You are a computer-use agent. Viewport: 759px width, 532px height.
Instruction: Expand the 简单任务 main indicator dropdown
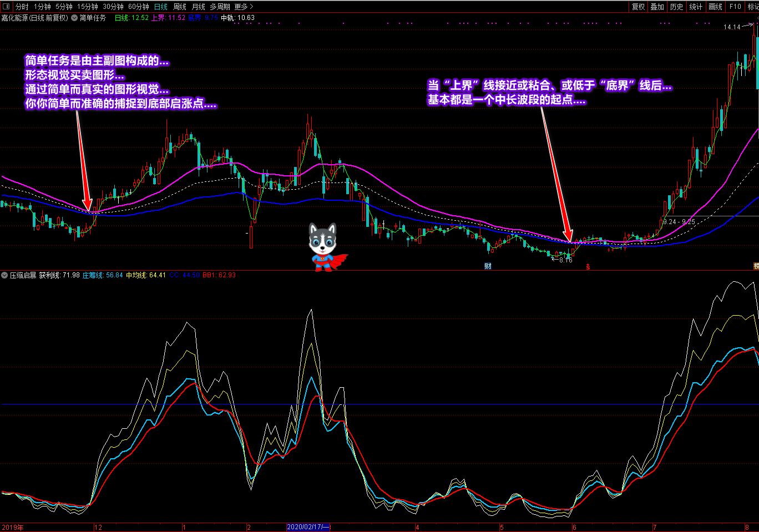click(74, 18)
